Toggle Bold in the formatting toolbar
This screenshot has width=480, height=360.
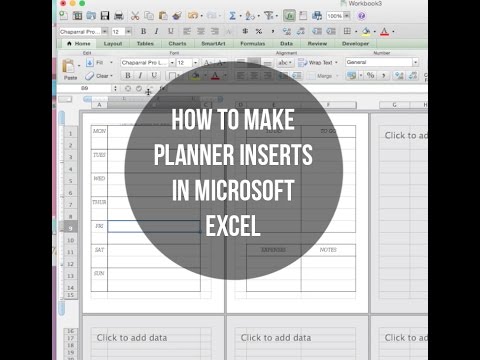click(x=143, y=31)
